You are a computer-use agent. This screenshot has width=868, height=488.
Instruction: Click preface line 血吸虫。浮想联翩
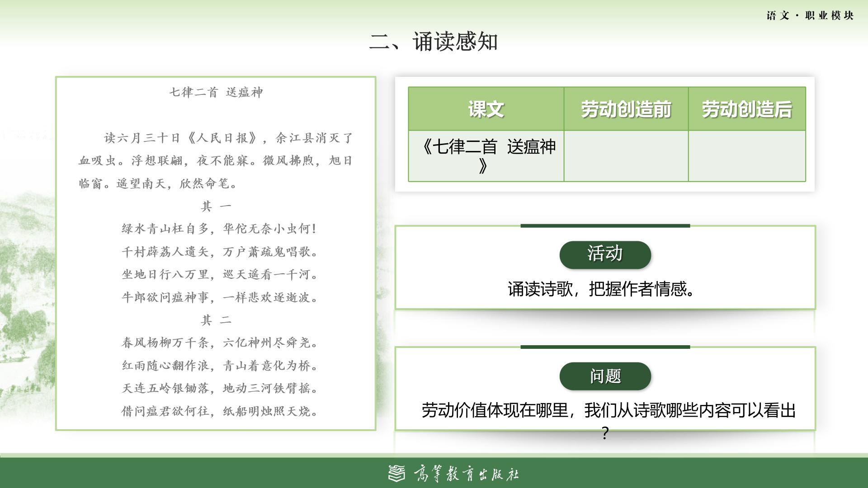tap(216, 160)
